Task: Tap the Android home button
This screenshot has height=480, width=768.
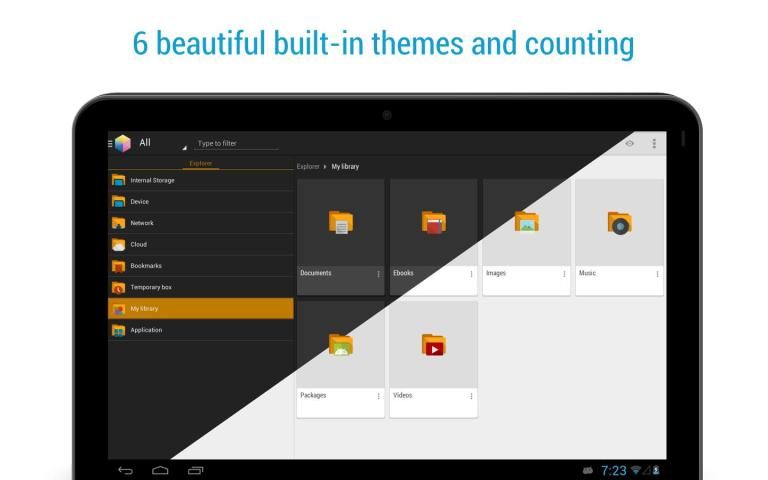Action: click(x=160, y=470)
